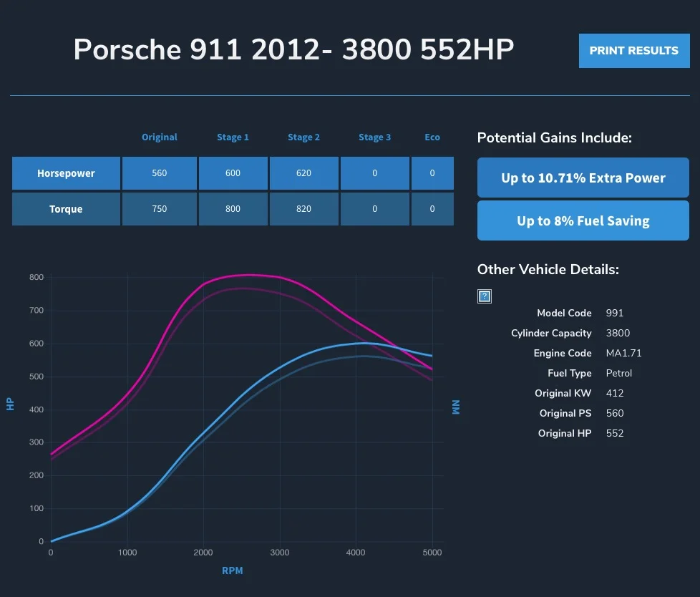This screenshot has height=597, width=700.
Task: Click Stage 2 horsepower value 620
Action: 303,173
